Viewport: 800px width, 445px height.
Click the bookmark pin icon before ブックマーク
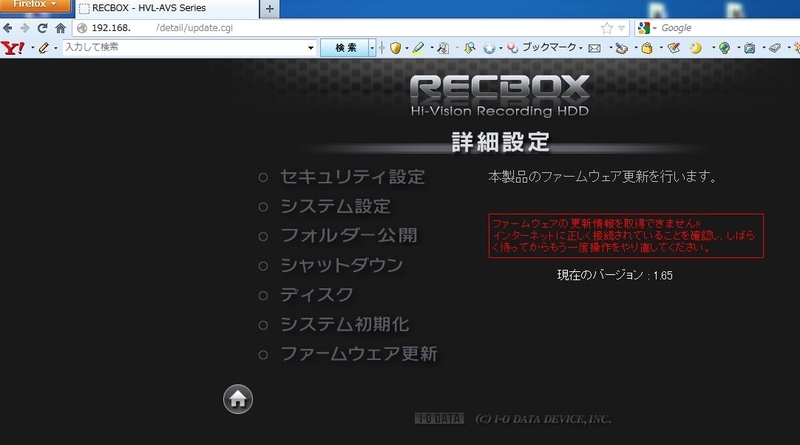click(512, 48)
